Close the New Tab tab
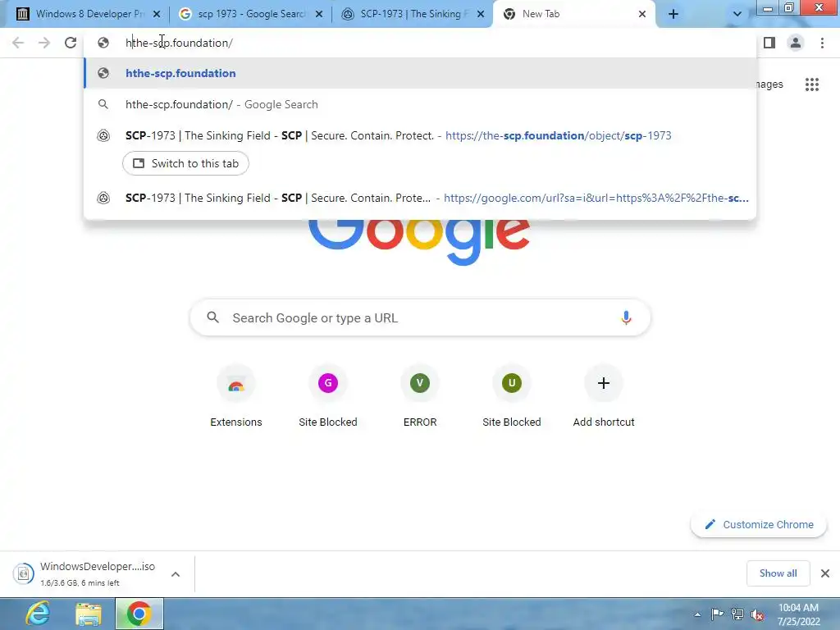 point(642,14)
